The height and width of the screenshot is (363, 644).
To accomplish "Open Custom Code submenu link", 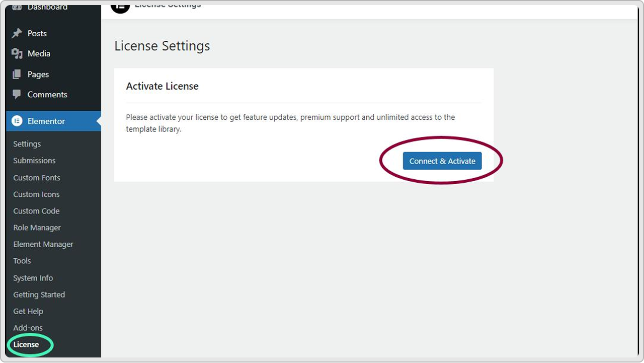I will click(x=36, y=211).
